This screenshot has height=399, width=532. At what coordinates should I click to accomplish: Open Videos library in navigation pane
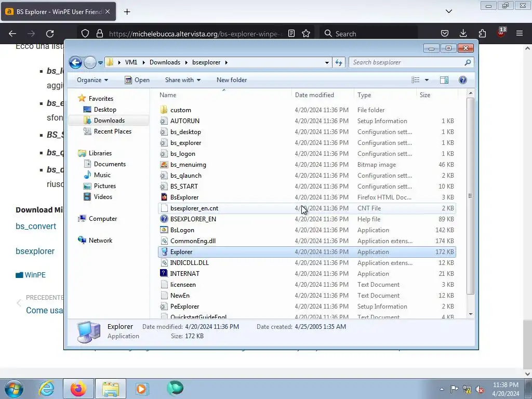click(x=103, y=197)
